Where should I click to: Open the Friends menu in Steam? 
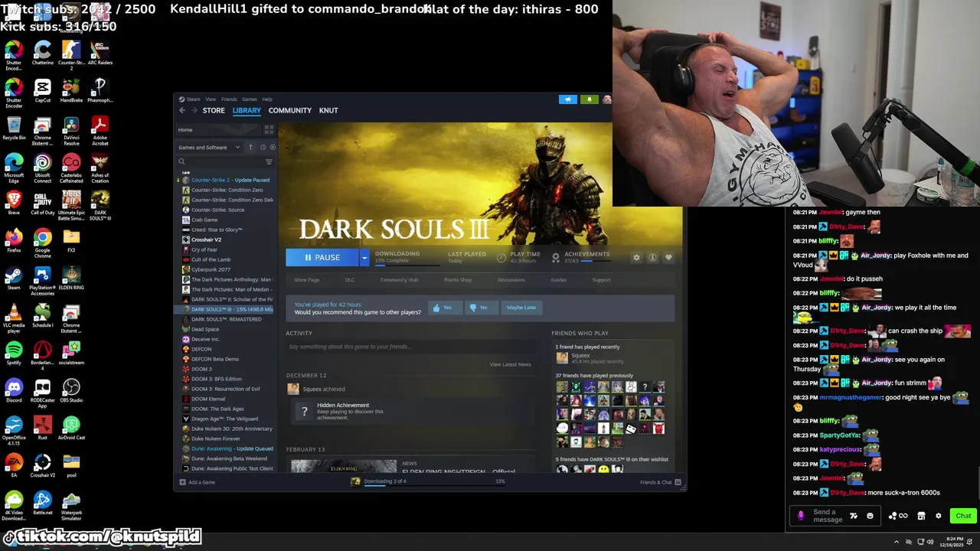229,99
